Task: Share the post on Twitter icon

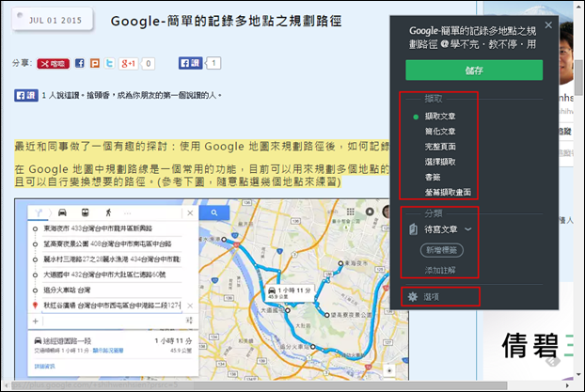Action: click(x=109, y=63)
